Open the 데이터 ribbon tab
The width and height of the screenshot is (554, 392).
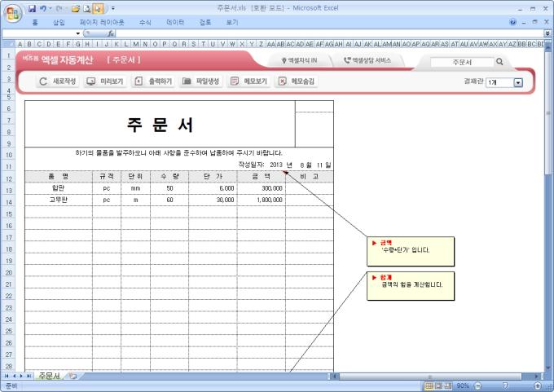pos(175,23)
